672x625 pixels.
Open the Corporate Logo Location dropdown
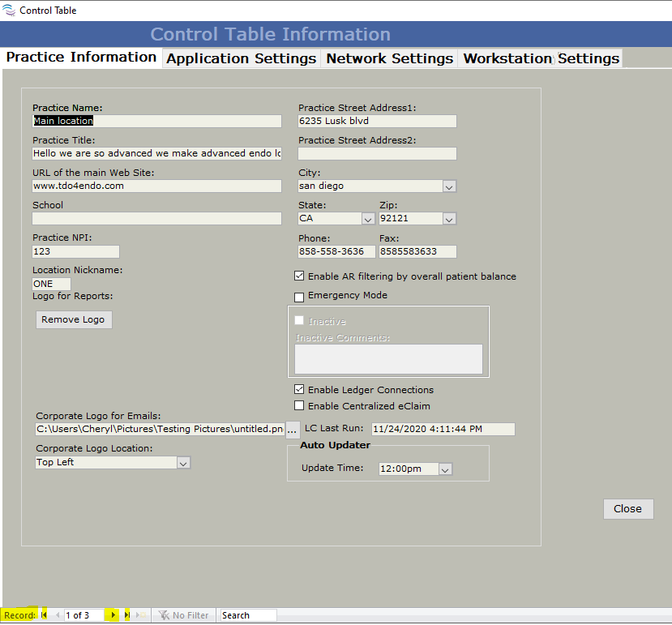click(183, 463)
